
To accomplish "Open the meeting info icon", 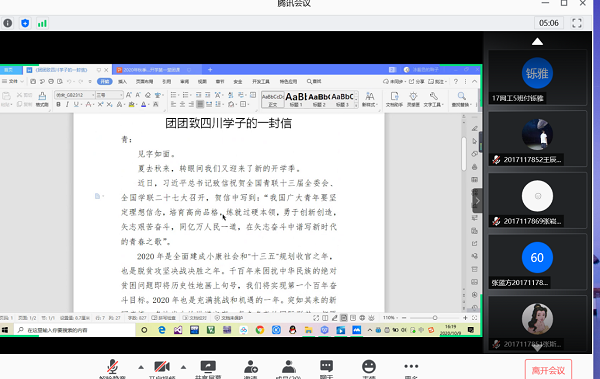I will click(x=8, y=23).
